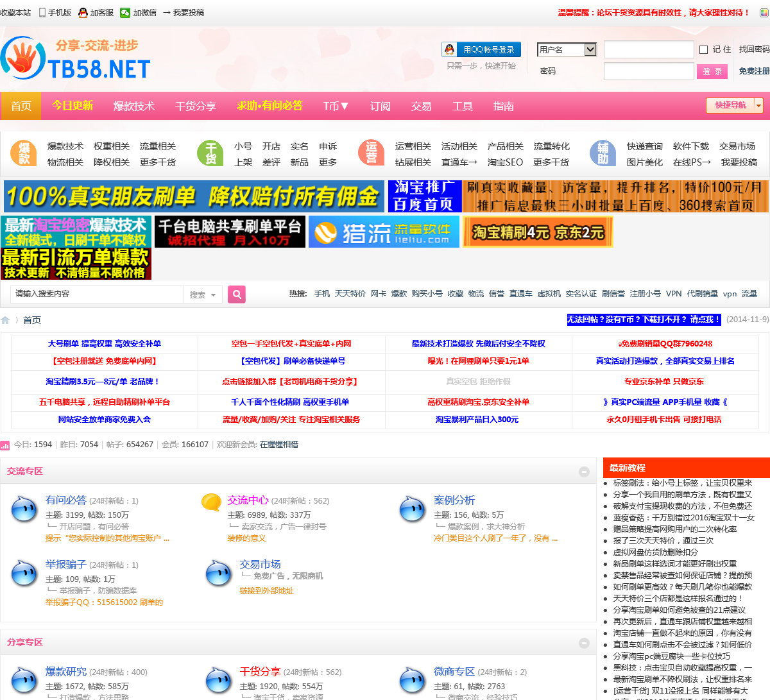Screen dimensions: 770x700
Task: Click the WeChat add icon
Action: [125, 12]
